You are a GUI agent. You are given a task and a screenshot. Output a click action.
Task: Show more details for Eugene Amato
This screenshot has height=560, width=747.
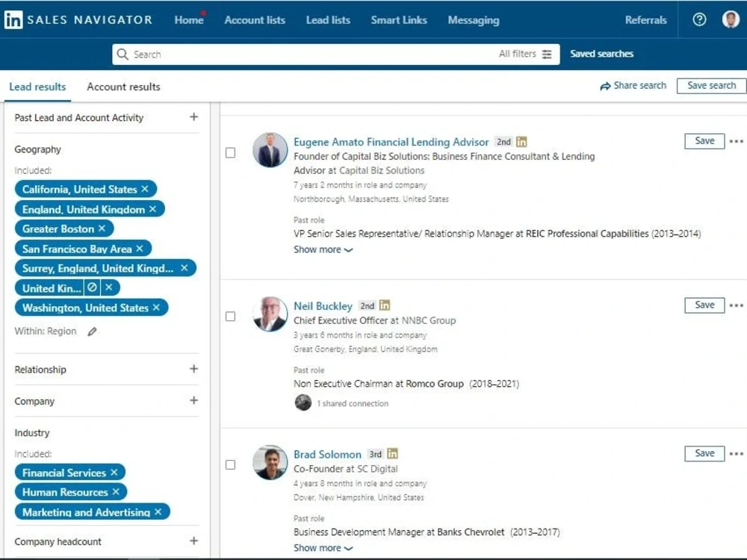coord(323,249)
